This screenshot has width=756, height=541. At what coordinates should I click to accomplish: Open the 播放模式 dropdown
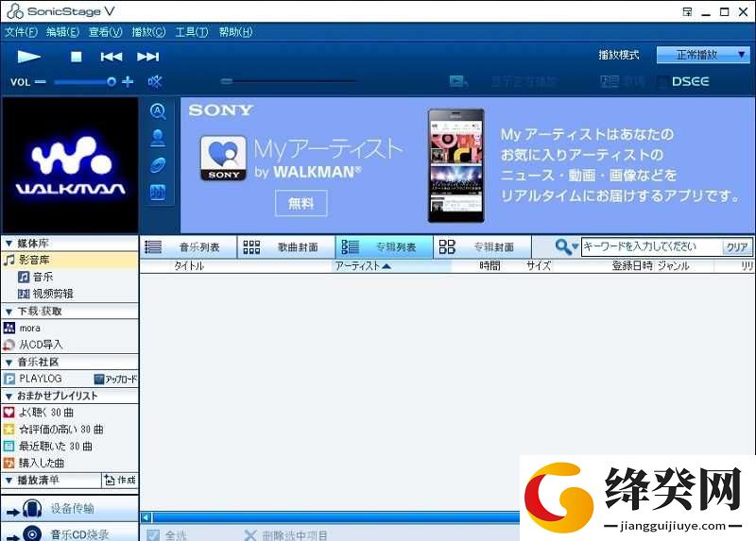pos(703,55)
